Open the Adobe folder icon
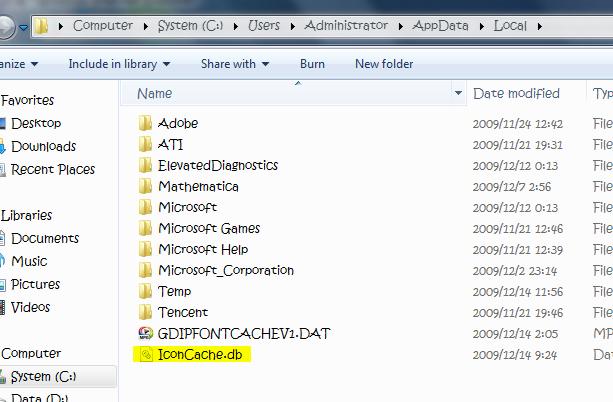 tap(145, 123)
